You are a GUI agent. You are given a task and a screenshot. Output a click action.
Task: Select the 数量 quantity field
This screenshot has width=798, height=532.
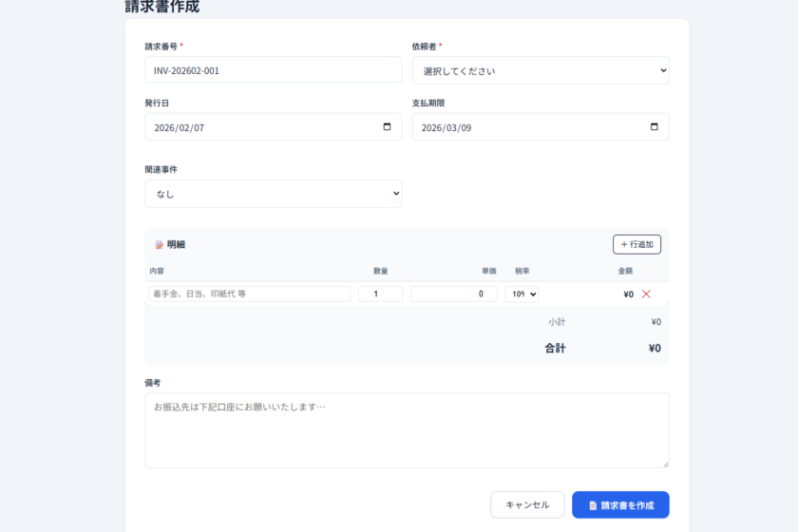click(380, 294)
